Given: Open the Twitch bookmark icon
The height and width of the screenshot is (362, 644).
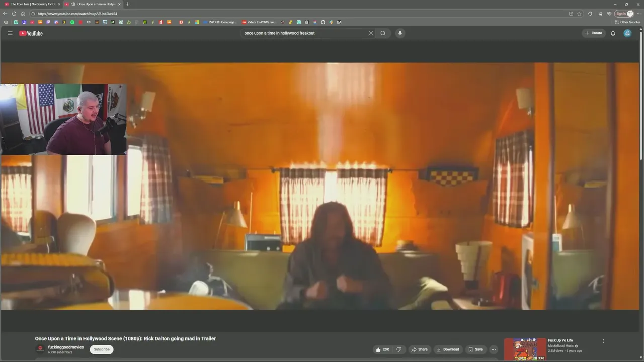Looking at the screenshot, I should 48,22.
